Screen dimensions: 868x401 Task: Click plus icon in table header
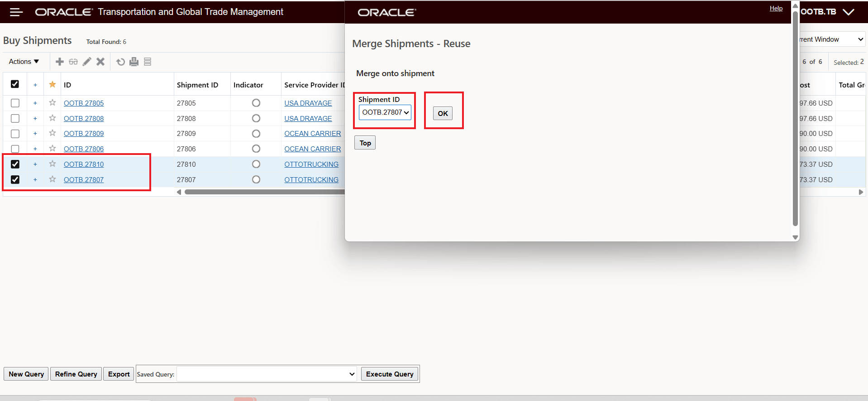click(35, 85)
